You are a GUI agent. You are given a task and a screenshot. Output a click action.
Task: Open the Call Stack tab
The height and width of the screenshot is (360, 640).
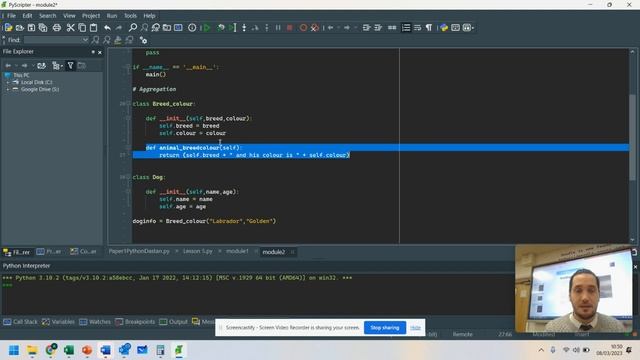click(20, 322)
